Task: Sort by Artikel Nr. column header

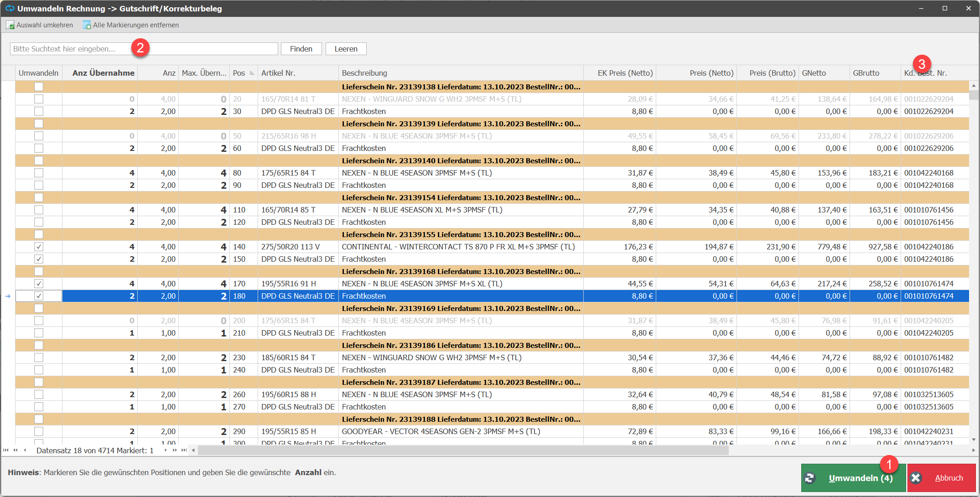Action: [x=298, y=73]
